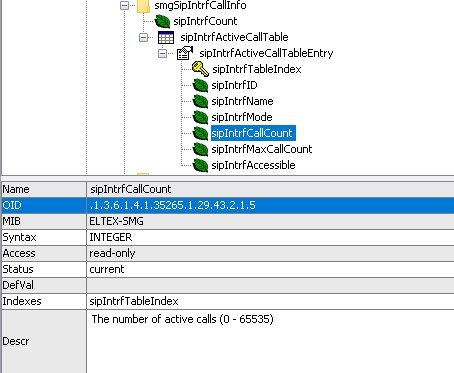Click the leaf icon beside sipIntrfCallCount
This screenshot has width=454, height=373.
[x=200, y=133]
